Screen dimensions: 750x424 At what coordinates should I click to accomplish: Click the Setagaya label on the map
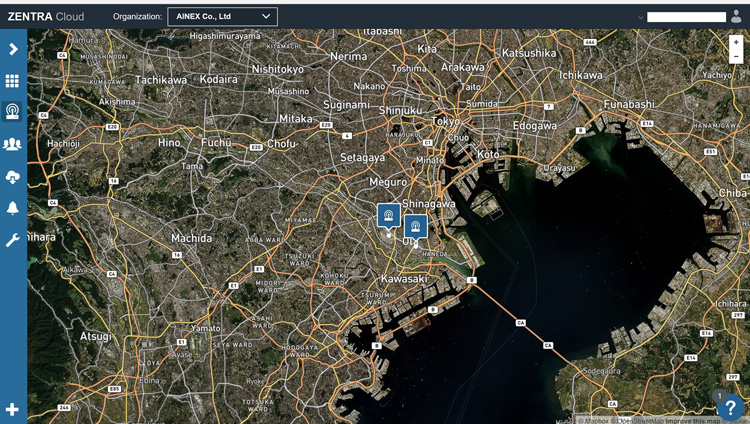[362, 157]
